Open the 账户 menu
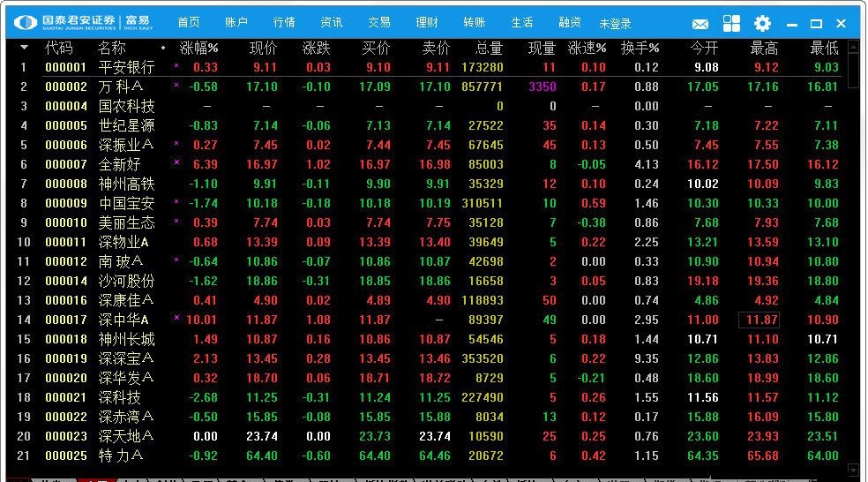 pos(236,22)
